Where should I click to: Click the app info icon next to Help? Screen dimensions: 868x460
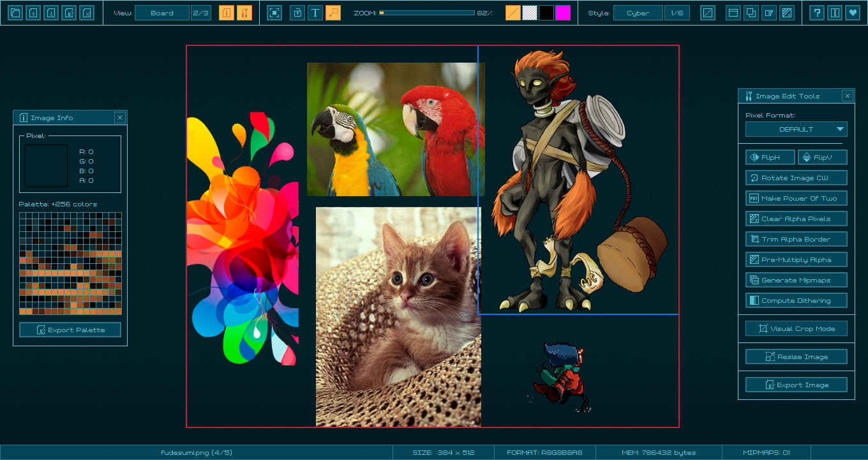click(835, 12)
